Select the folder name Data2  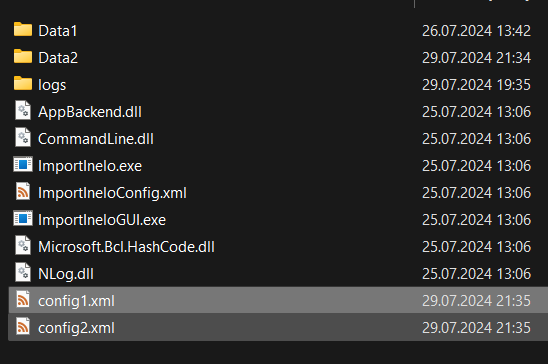coord(58,58)
